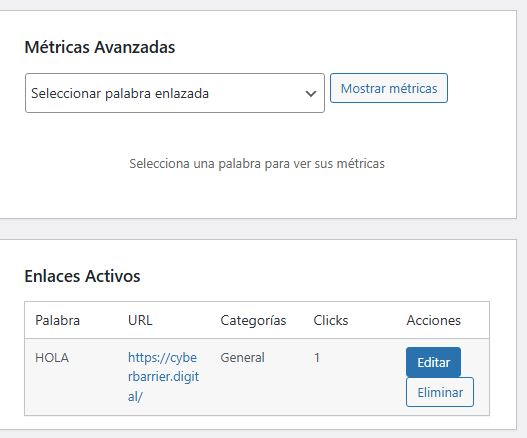Click the Métricas Avanzadas heading
527x438 pixels.
(x=100, y=47)
